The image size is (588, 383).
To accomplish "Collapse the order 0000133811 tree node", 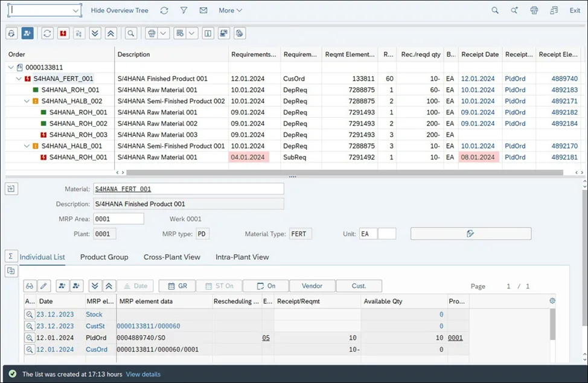I will 11,68.
